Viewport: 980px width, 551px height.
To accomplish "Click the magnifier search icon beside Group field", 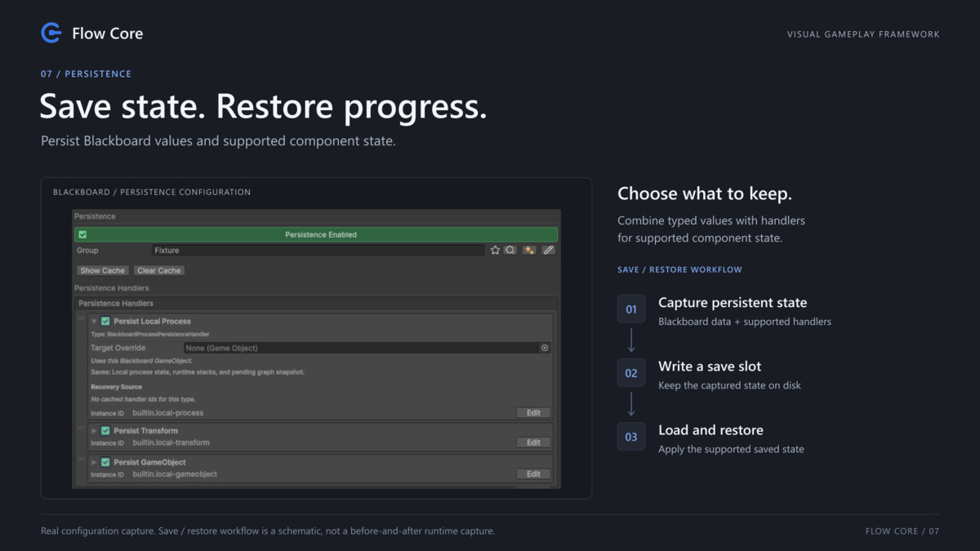I will click(510, 251).
